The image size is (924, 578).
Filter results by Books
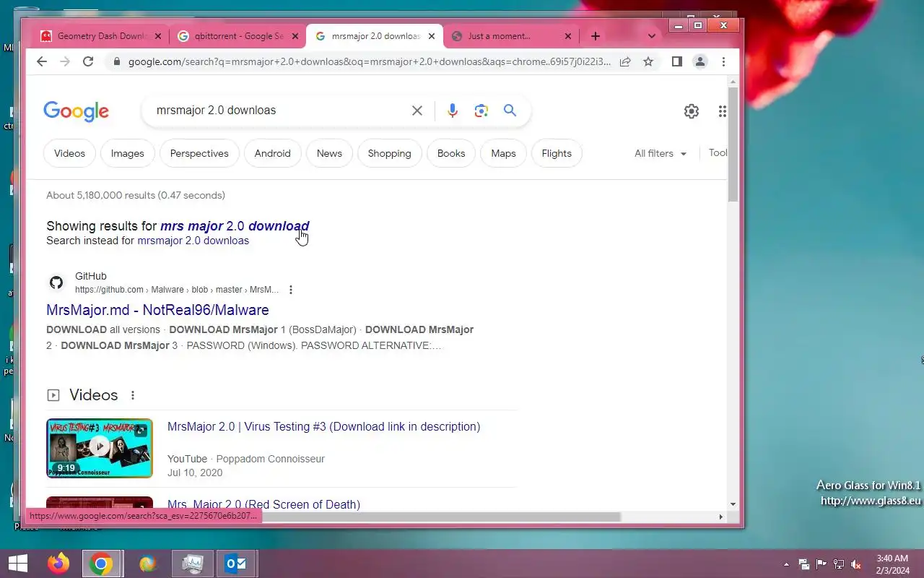point(451,153)
